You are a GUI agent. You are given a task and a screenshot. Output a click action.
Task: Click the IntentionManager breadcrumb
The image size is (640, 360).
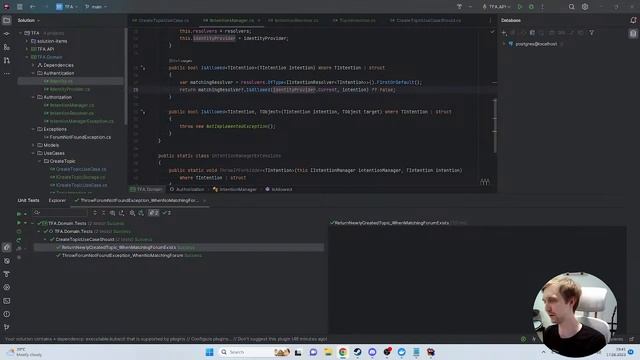pyautogui.click(x=235, y=189)
